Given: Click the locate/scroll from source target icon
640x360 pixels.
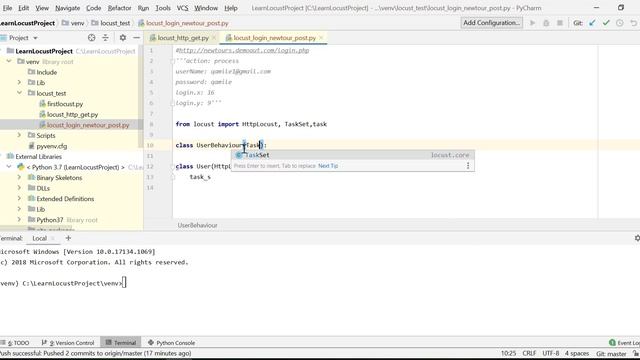Looking at the screenshot, I should 91,38.
